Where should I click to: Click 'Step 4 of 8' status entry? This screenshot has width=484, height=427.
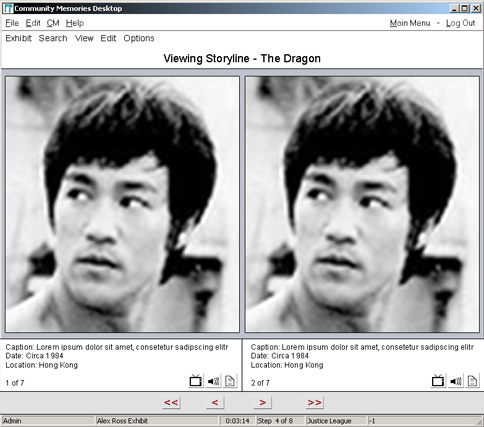(280, 421)
